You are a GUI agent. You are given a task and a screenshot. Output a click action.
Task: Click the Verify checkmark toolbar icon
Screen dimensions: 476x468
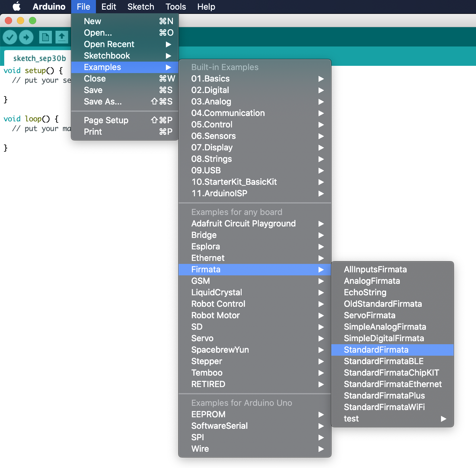pyautogui.click(x=10, y=37)
